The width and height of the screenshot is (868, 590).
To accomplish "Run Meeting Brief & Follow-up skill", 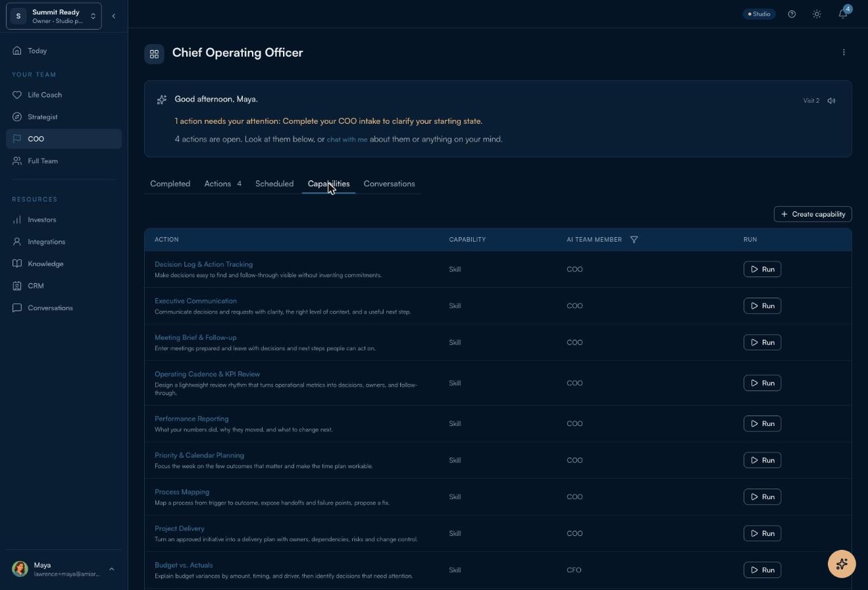I will (762, 342).
